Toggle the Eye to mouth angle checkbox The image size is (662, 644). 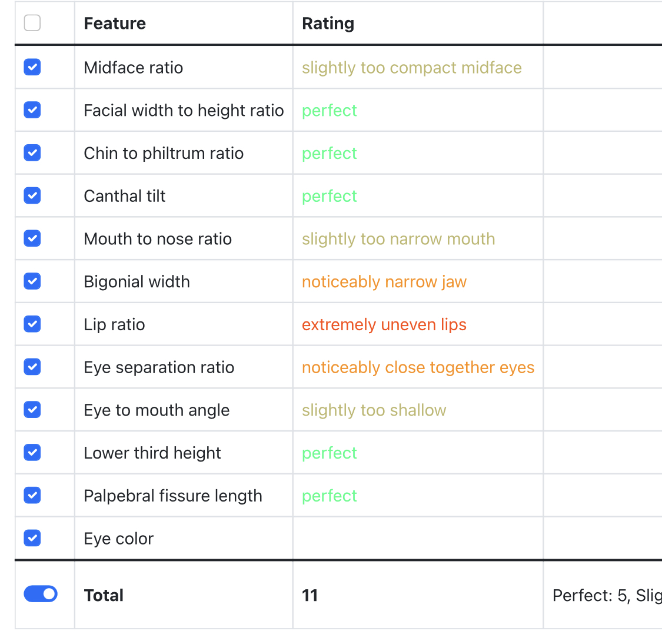[x=32, y=410]
